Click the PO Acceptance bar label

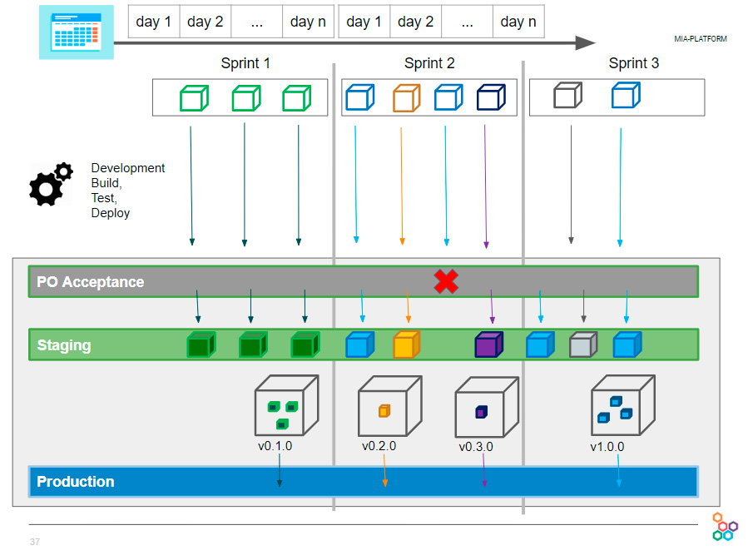tap(91, 282)
